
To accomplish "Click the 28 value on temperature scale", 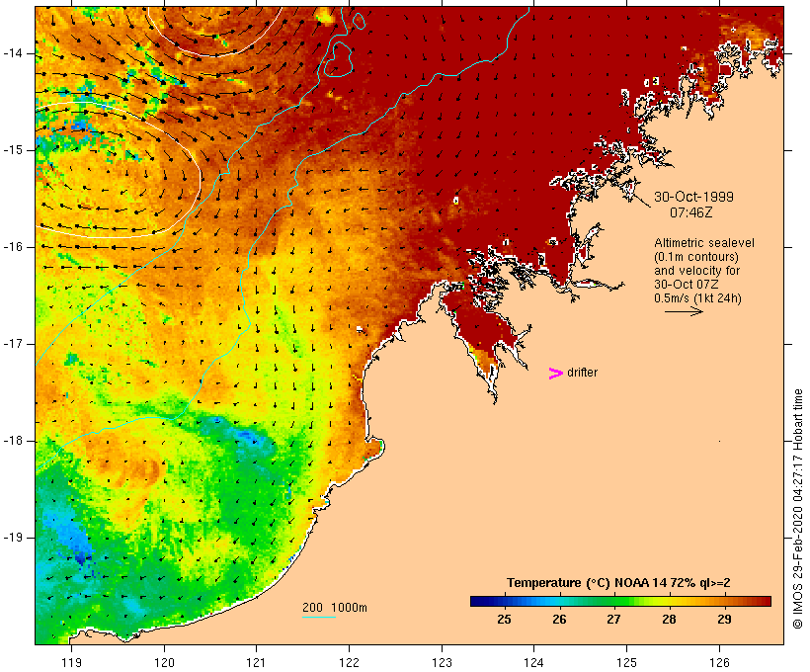I will [x=669, y=619].
